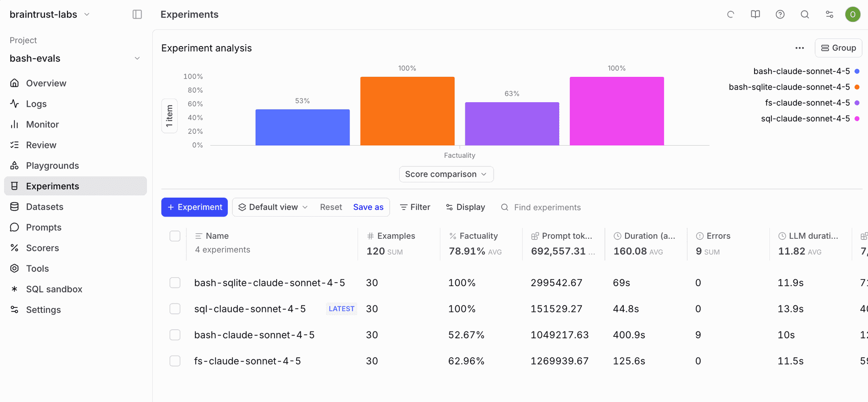Open the Default view dropdown
The width and height of the screenshot is (868, 402).
point(274,207)
